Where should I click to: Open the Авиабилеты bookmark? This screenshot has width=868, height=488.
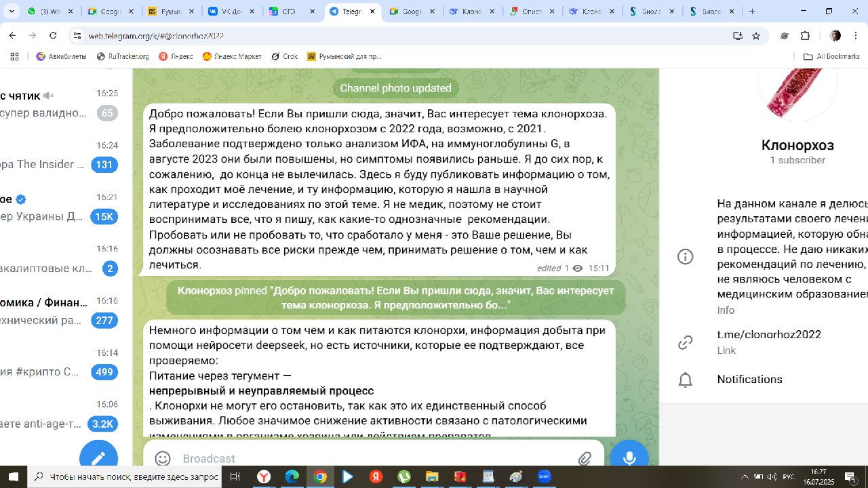pos(61,57)
